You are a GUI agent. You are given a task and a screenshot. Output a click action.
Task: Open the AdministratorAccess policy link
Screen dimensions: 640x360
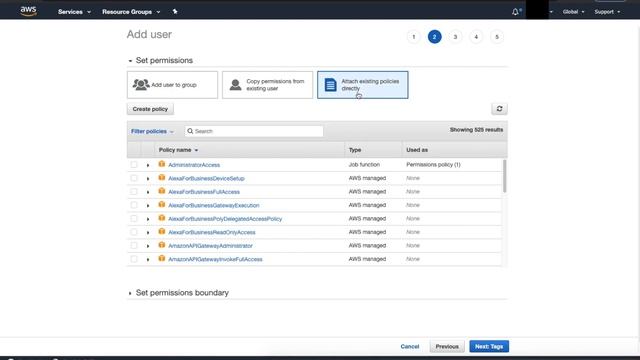point(194,165)
